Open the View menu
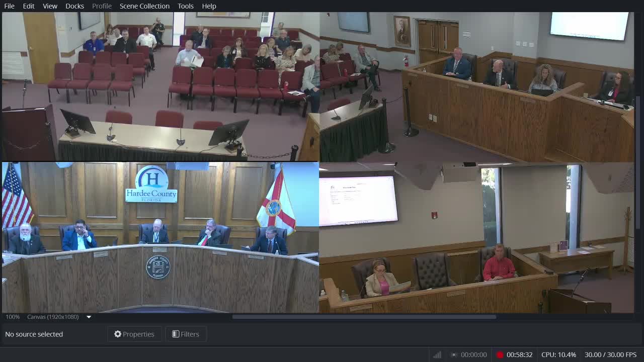The height and width of the screenshot is (362, 644). 50,6
